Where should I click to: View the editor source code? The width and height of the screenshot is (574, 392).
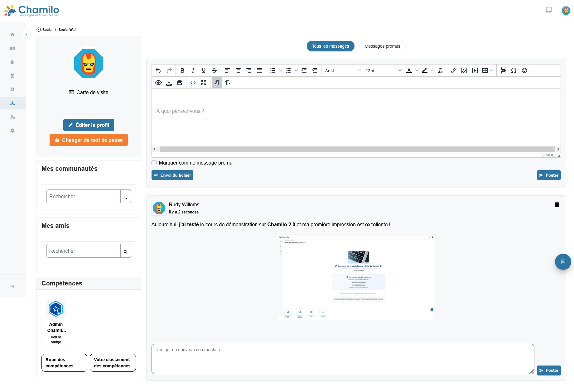pyautogui.click(x=193, y=83)
